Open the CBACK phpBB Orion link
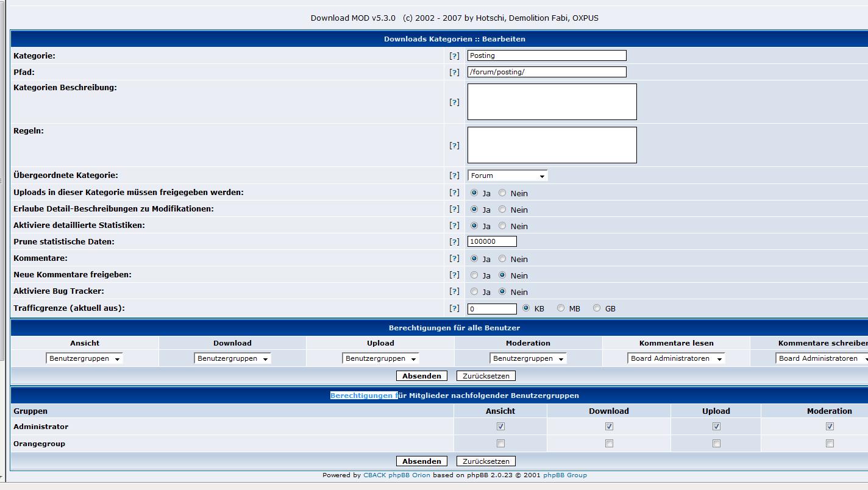This screenshot has width=868, height=490. 396,475
